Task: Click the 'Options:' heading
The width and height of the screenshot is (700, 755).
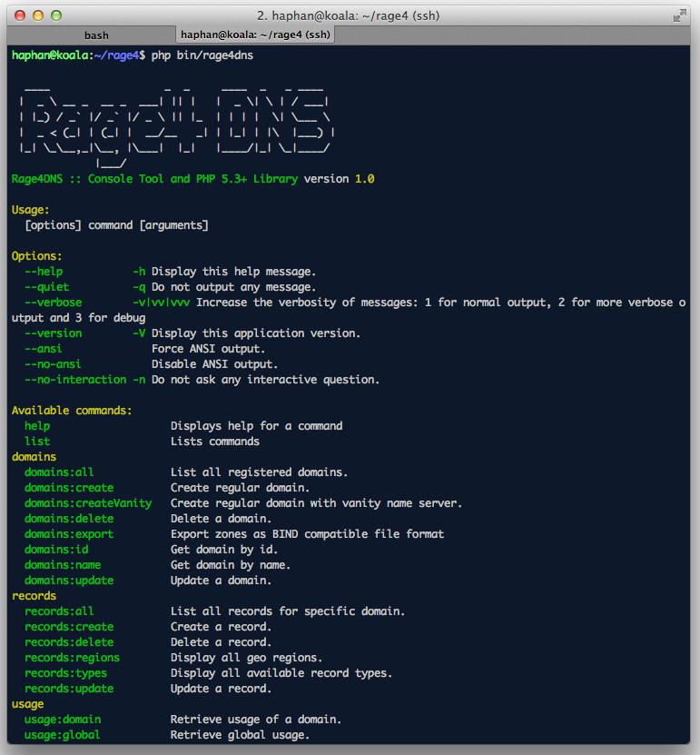Action: click(37, 256)
